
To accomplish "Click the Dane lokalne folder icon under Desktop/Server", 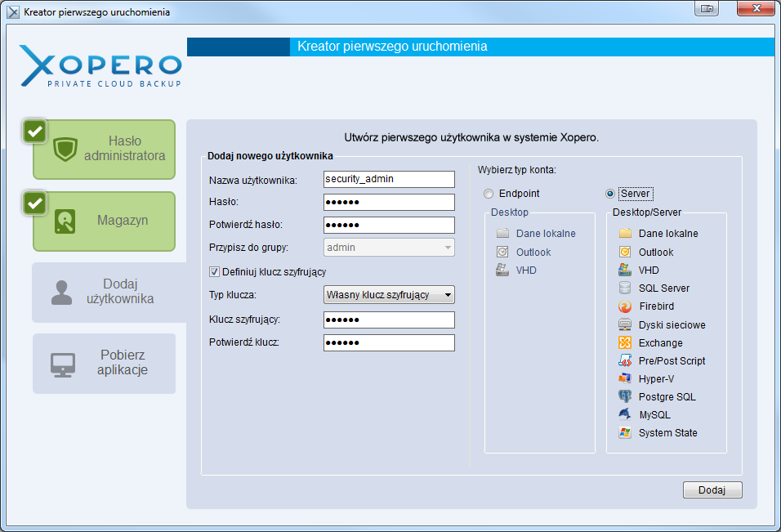I will (x=625, y=233).
